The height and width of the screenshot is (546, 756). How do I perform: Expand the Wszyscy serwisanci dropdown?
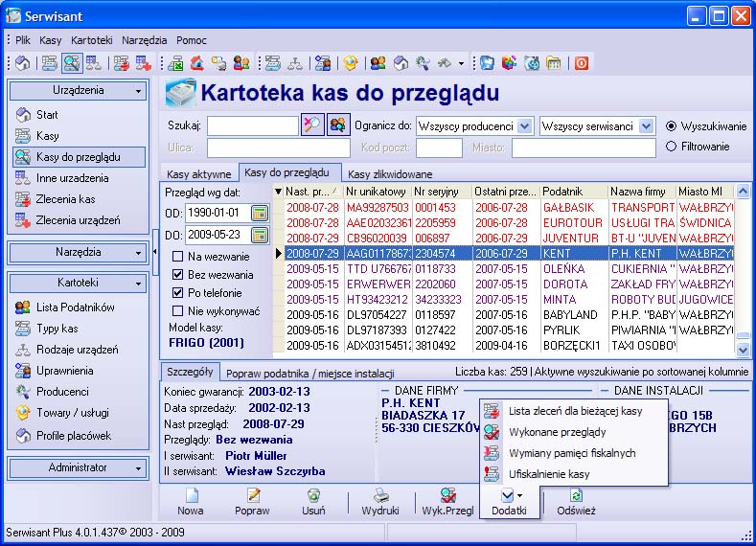pos(646,126)
